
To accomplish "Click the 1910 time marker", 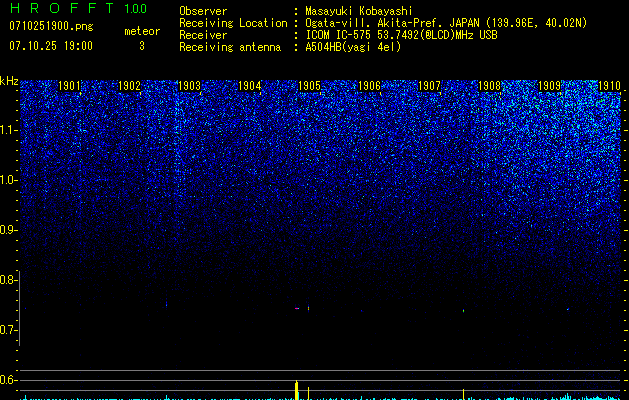I will (x=609, y=86).
